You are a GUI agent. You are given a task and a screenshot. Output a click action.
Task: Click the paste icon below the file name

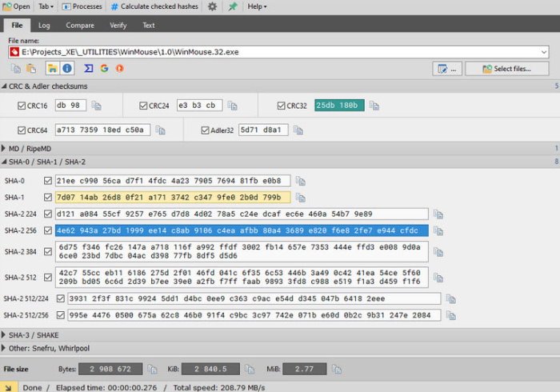[x=31, y=69]
